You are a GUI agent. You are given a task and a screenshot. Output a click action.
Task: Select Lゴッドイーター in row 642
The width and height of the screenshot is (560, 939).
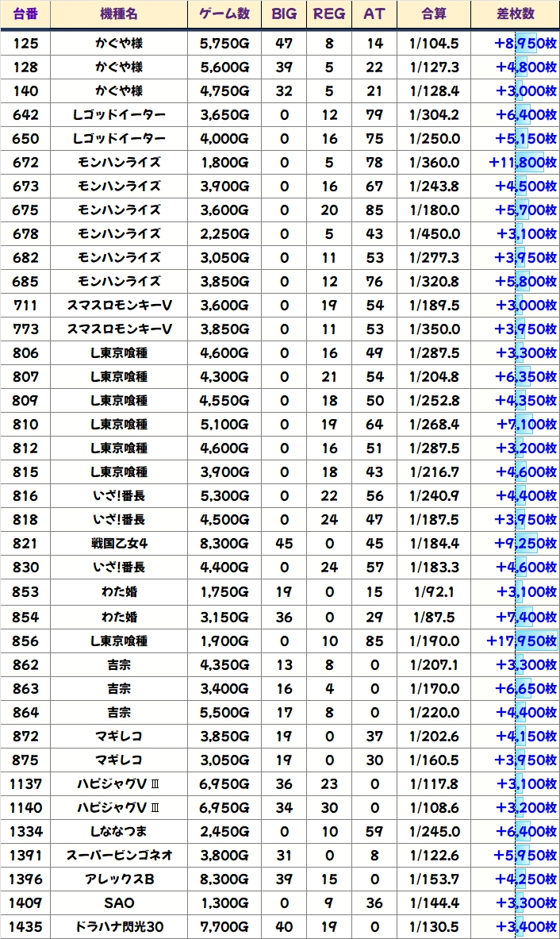click(x=119, y=114)
